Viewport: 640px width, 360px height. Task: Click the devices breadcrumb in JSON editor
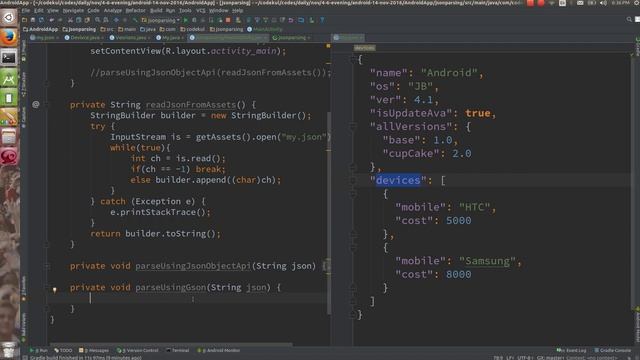pos(364,48)
